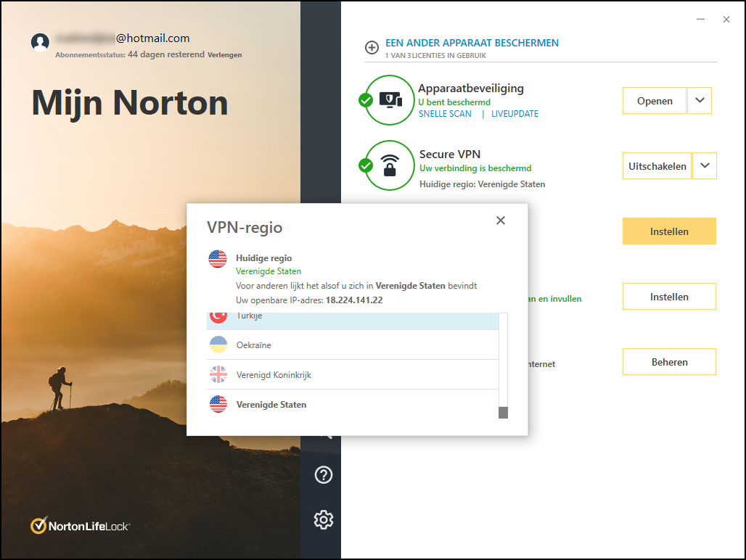
Task: Click 'Huidige regio: Verenigde Staten' status text
Action: click(x=482, y=184)
